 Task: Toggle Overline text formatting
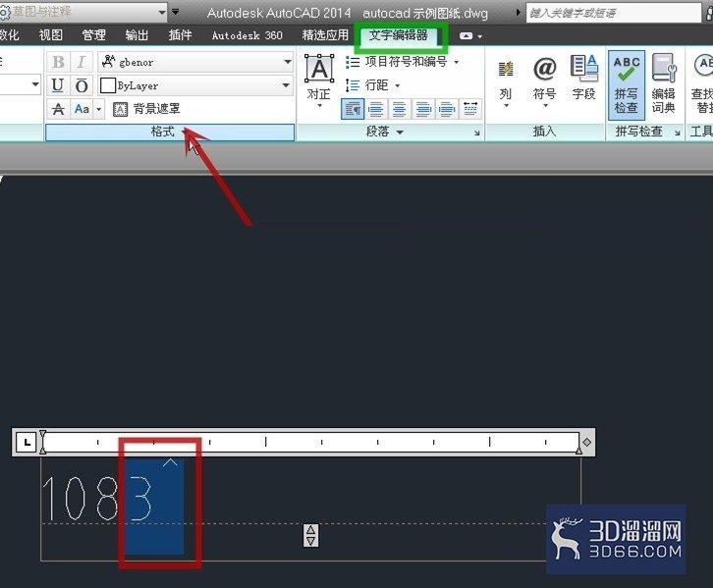82,85
